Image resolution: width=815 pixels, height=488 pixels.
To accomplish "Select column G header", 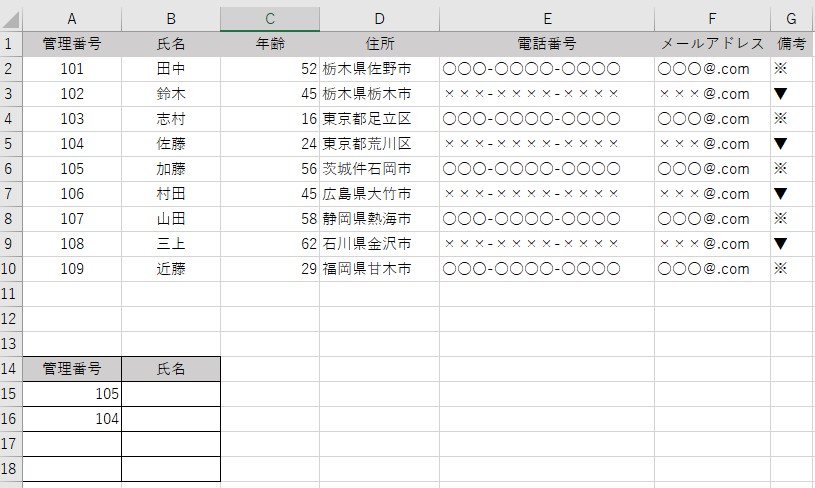I will [793, 19].
